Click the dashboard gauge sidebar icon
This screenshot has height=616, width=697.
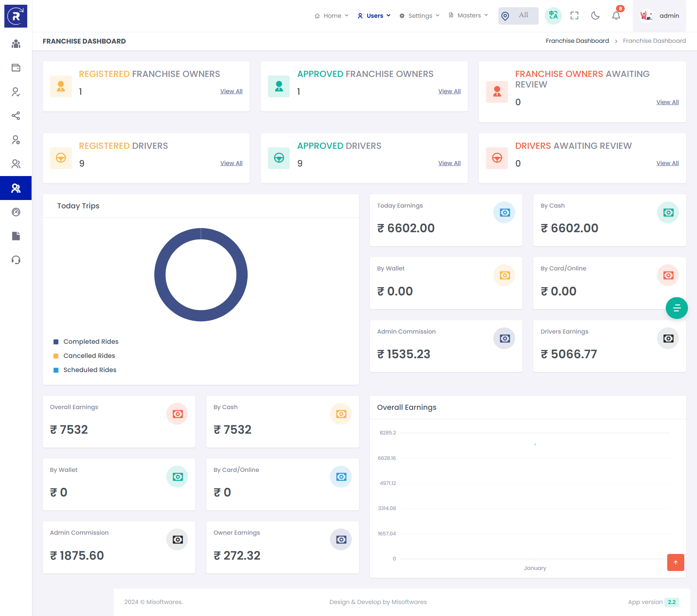click(16, 212)
